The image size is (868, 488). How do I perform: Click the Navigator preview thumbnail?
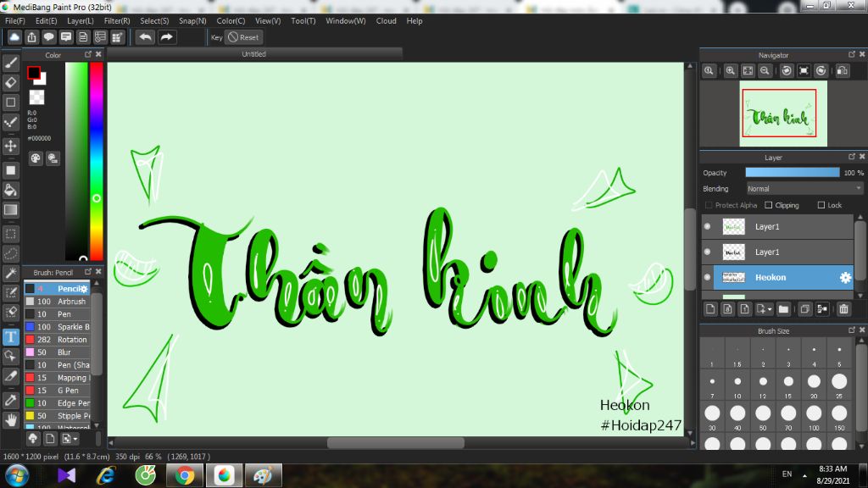coord(783,114)
